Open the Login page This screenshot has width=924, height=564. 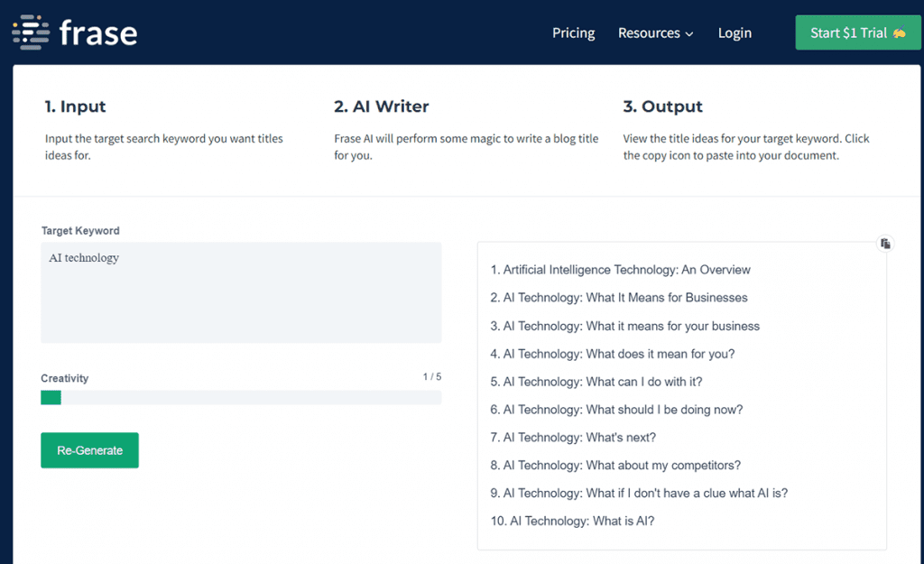[735, 32]
